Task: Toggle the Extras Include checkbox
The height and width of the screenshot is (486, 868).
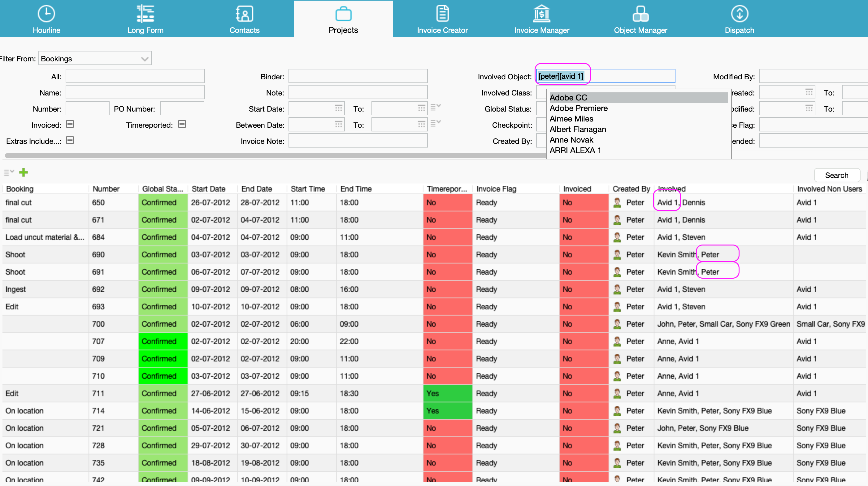Action: (x=70, y=140)
